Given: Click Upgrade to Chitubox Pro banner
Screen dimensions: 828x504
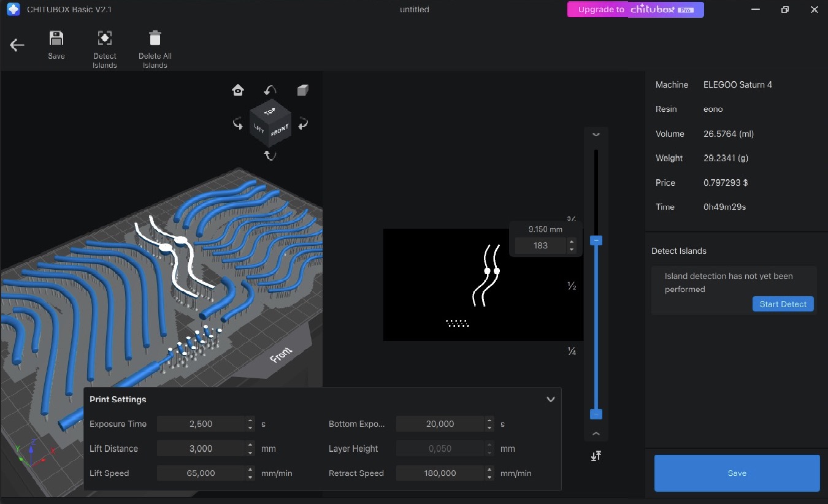Looking at the screenshot, I should (x=635, y=9).
